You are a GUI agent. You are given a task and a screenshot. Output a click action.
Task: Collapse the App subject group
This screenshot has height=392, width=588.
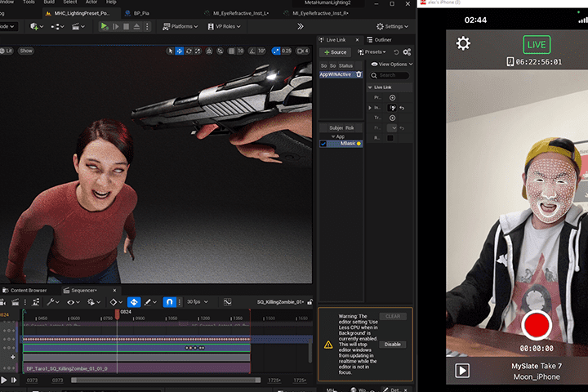click(333, 137)
